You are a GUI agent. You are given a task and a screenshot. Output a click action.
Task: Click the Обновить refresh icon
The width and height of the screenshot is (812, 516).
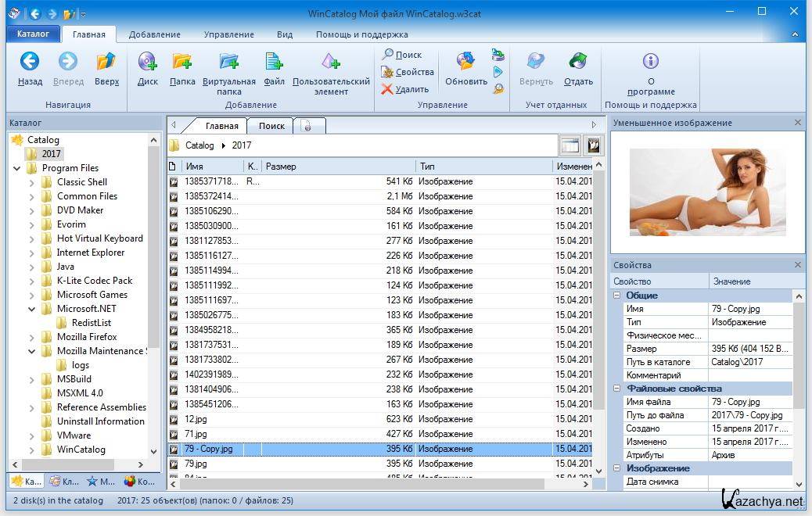pyautogui.click(x=465, y=63)
